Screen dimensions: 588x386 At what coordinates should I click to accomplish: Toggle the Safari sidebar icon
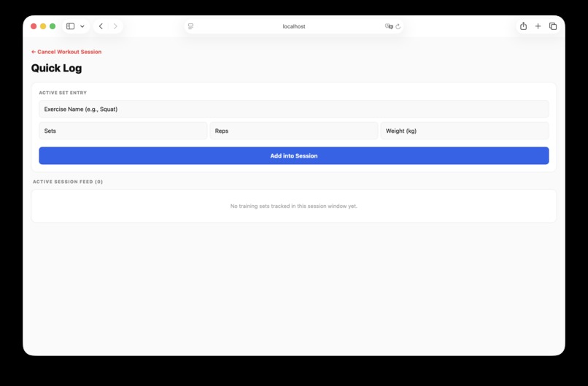pyautogui.click(x=70, y=26)
